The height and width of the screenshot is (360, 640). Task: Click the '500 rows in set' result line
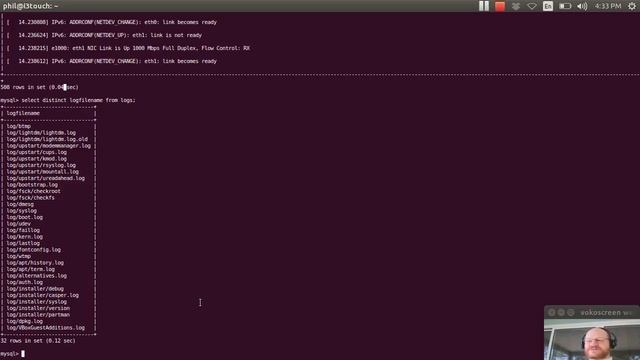click(x=40, y=87)
